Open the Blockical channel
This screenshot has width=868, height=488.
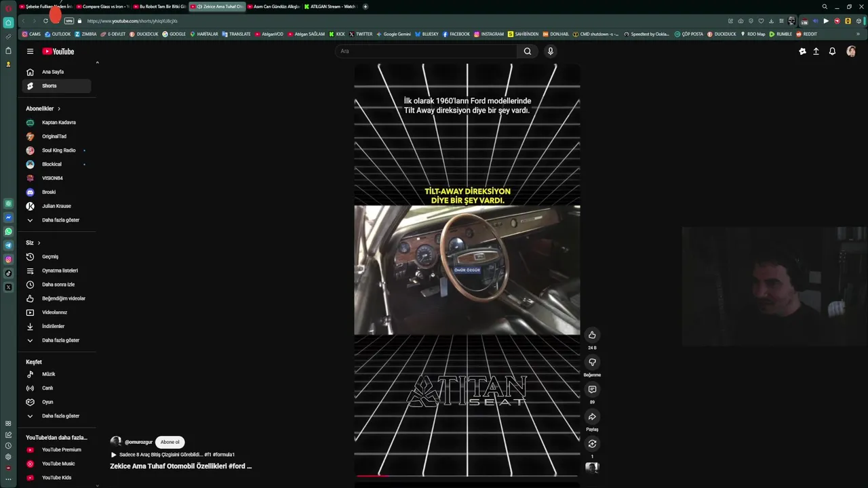tap(56, 164)
